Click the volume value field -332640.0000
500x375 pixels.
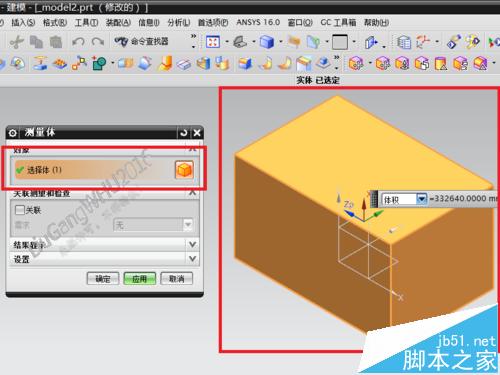tap(463, 199)
